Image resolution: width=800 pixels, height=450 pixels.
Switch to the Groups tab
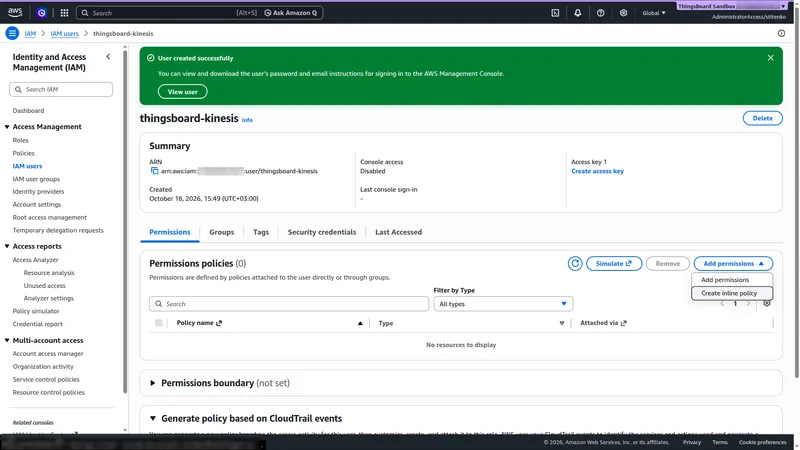[x=221, y=232]
